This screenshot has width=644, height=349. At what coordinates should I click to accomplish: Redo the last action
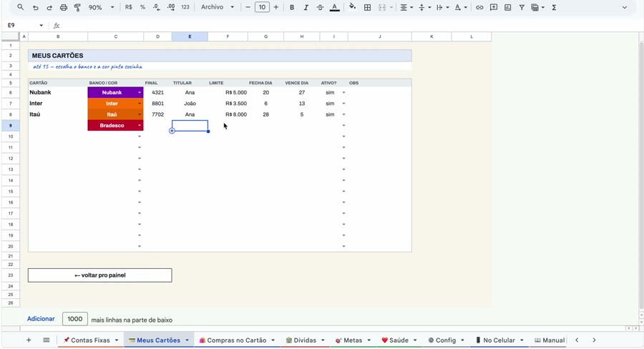49,7
